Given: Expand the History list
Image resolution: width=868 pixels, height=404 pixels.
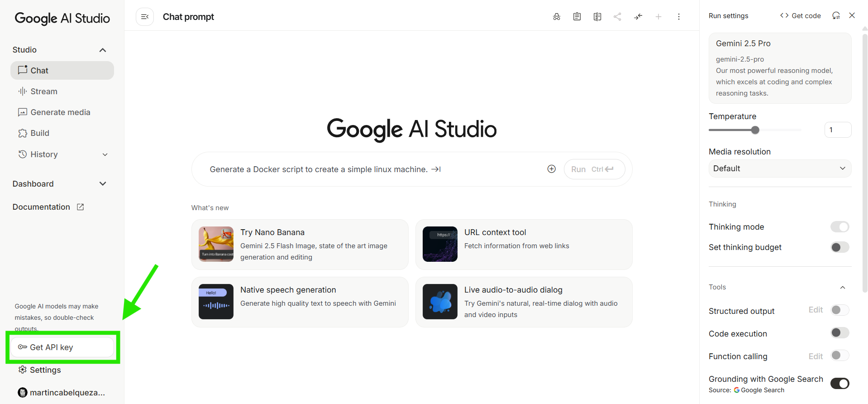Looking at the screenshot, I should (105, 154).
